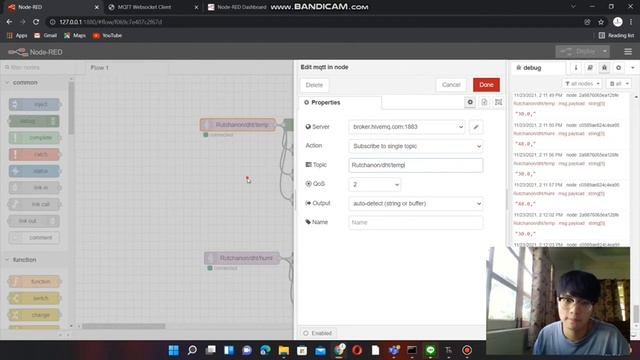This screenshot has width=640, height=360.
Task: Open the Output type dropdown
Action: pos(416,203)
